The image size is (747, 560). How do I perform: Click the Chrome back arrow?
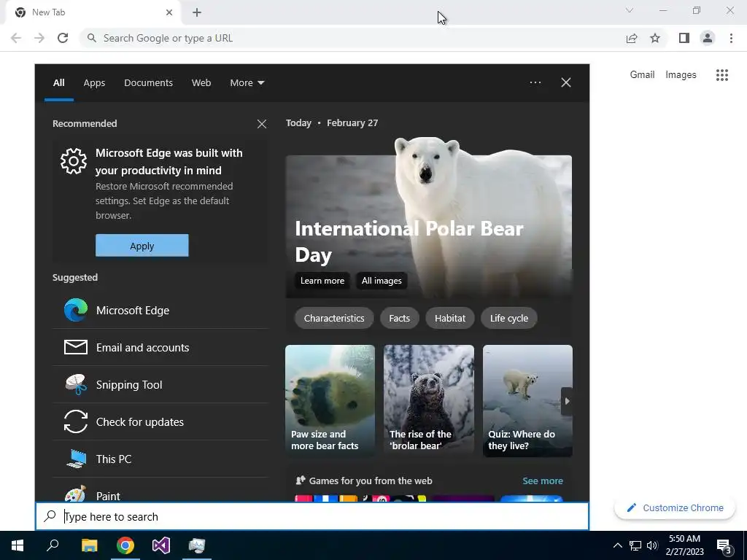point(16,38)
